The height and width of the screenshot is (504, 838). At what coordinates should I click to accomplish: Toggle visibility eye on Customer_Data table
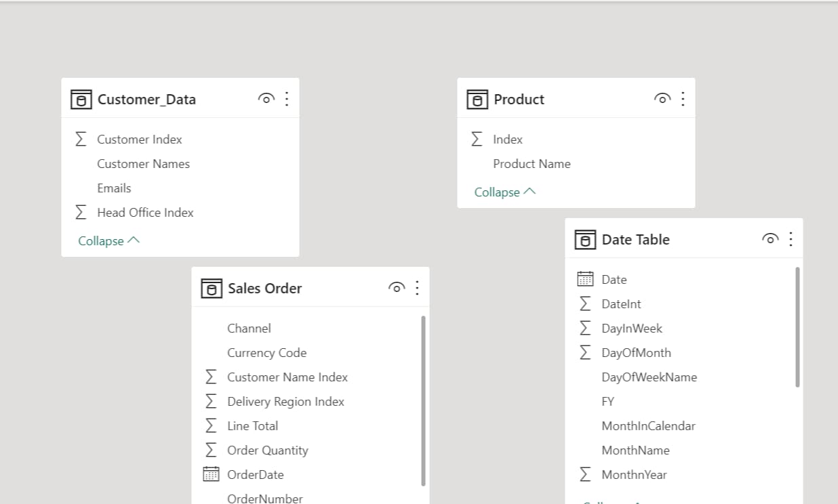tap(266, 98)
